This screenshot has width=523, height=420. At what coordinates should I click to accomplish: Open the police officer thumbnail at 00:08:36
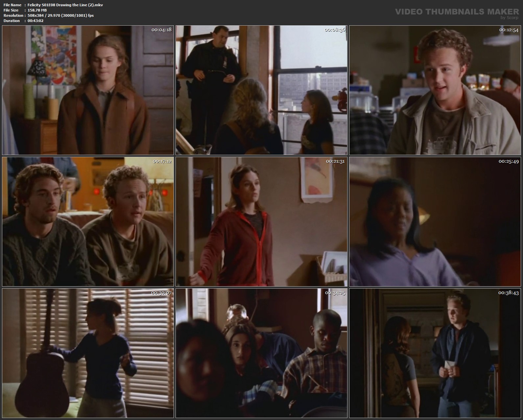click(x=261, y=90)
